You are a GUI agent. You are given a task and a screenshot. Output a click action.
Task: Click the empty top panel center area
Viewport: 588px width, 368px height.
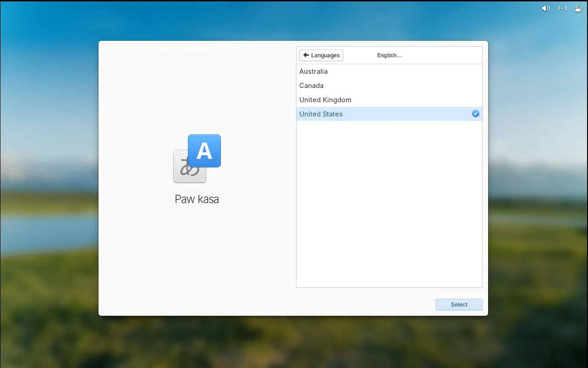(293, 8)
